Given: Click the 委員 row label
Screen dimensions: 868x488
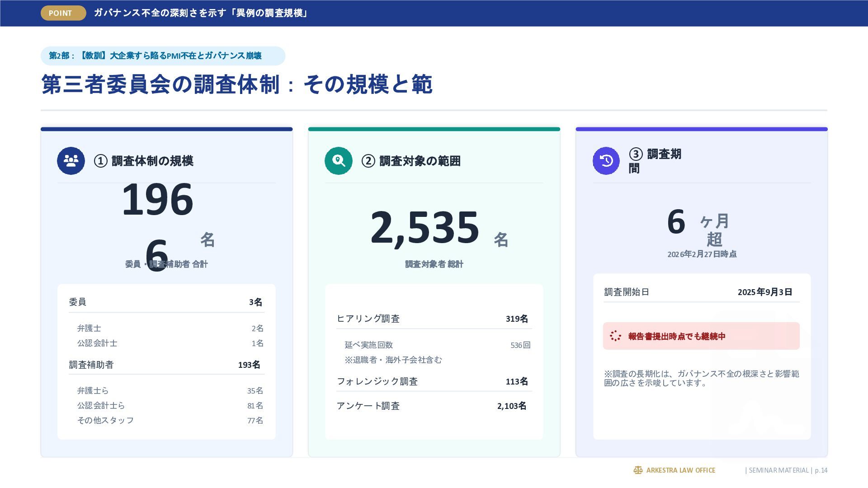Looking at the screenshot, I should (78, 302).
